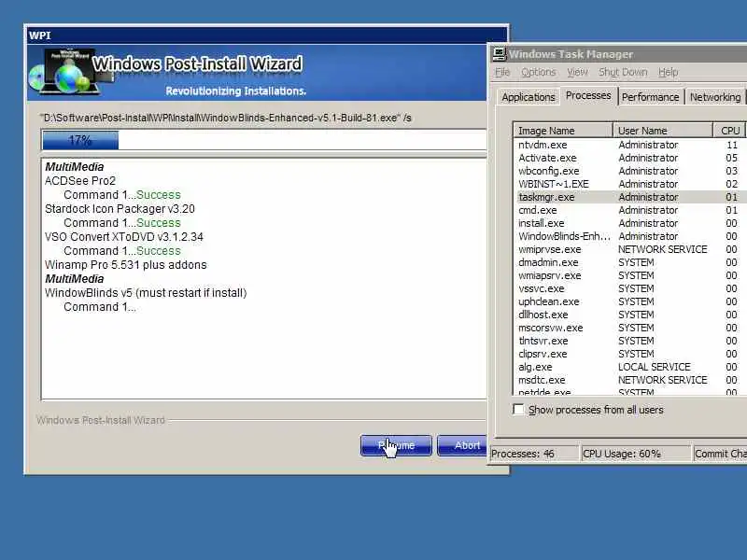The height and width of the screenshot is (560, 747).
Task: Select the ntvdm.exe process row
Action: tap(629, 145)
